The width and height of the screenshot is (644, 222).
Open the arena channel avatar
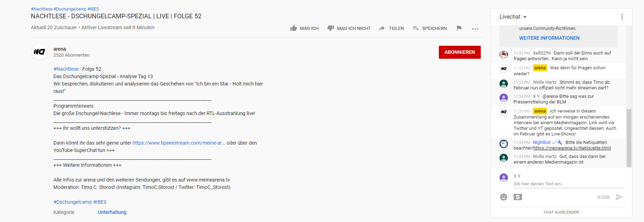(x=39, y=52)
